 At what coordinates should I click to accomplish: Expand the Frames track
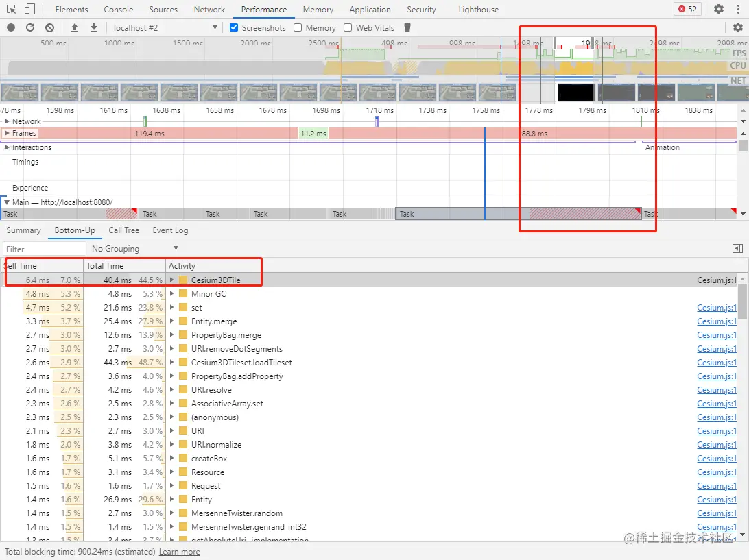[x=7, y=133]
